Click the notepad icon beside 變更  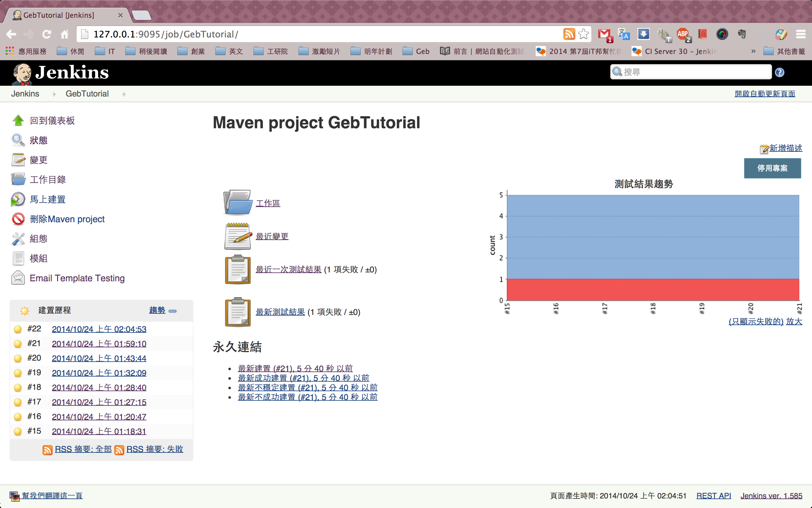[18, 160]
